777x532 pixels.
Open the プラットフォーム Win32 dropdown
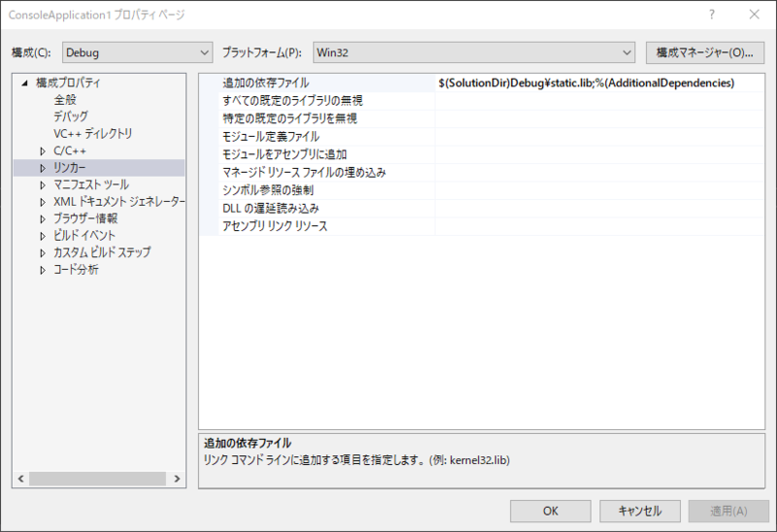point(474,52)
